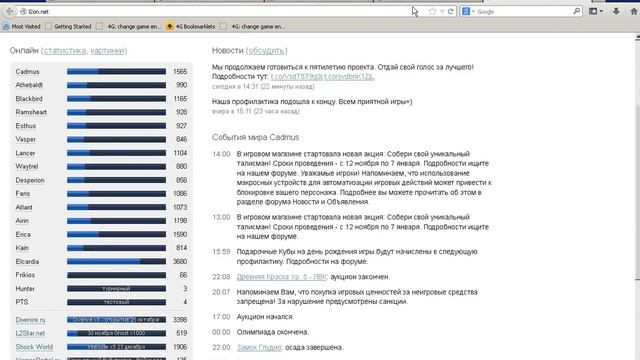This screenshot has height=360, width=640.
Task: Click the online count 3680
Action: tap(180, 262)
